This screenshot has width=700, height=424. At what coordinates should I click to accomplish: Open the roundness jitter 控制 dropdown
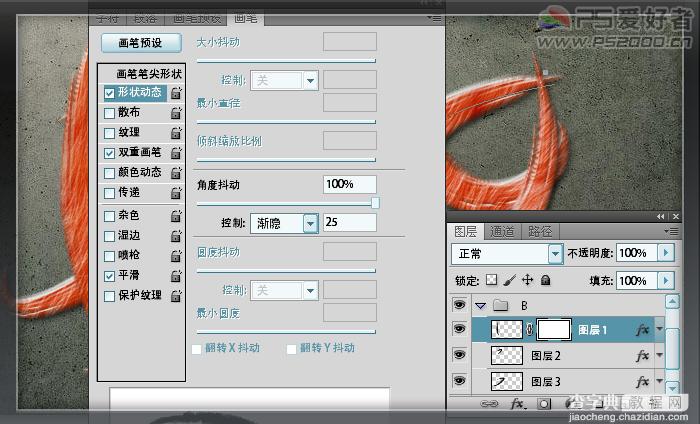tap(284, 291)
